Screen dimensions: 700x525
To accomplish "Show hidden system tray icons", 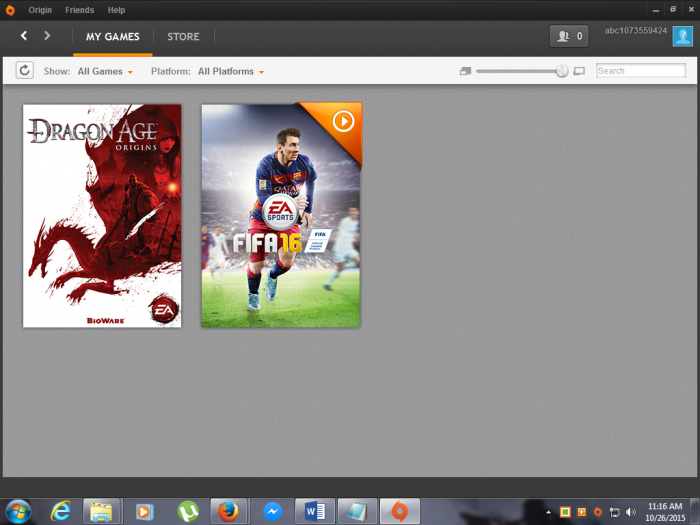I will [548, 512].
